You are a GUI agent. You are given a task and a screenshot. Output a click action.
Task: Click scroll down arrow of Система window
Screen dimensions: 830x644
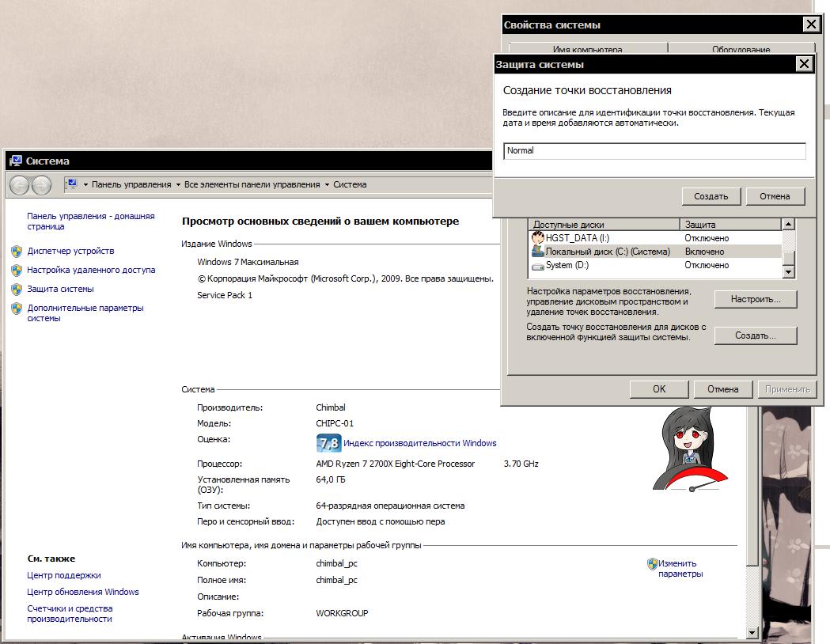point(752,632)
